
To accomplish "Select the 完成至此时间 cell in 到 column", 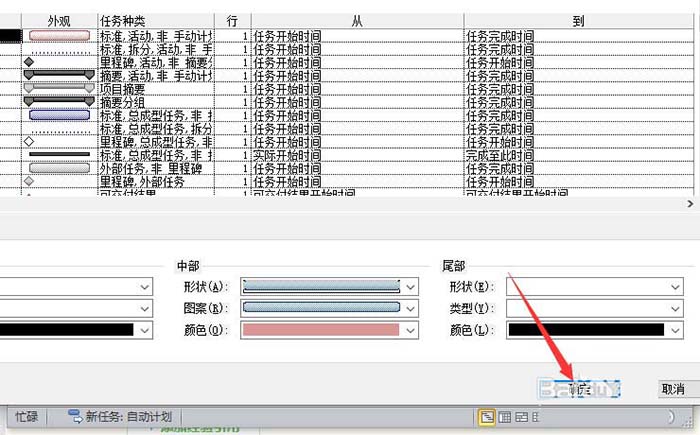I will point(579,155).
